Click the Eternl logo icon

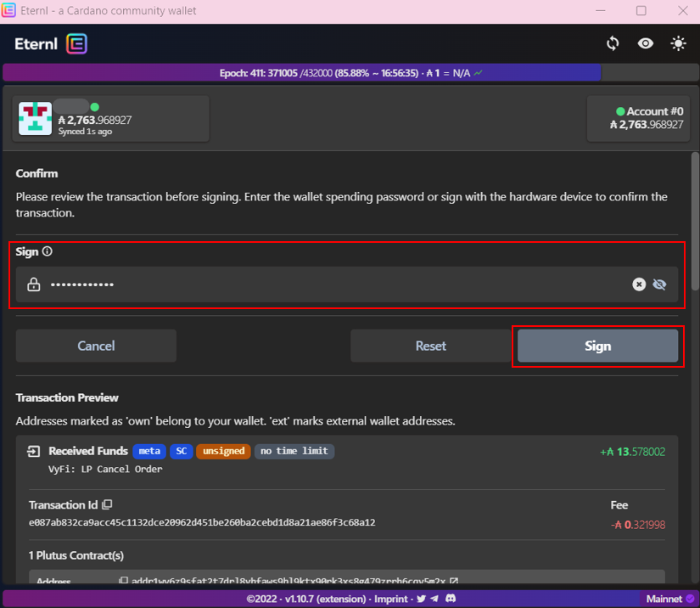77,43
